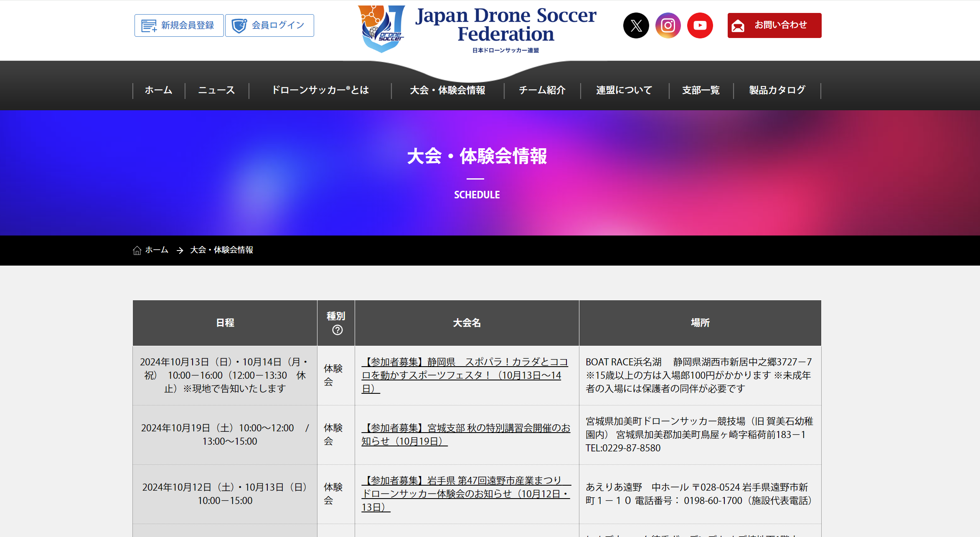
Task: Click the 日本ドローンサッカー連盟 subtitle text
Action: (x=506, y=51)
